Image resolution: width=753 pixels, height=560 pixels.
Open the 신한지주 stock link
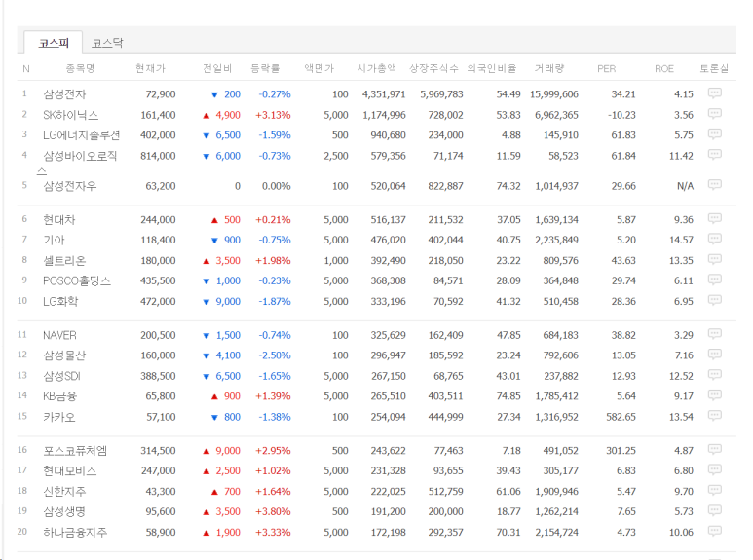(64, 491)
